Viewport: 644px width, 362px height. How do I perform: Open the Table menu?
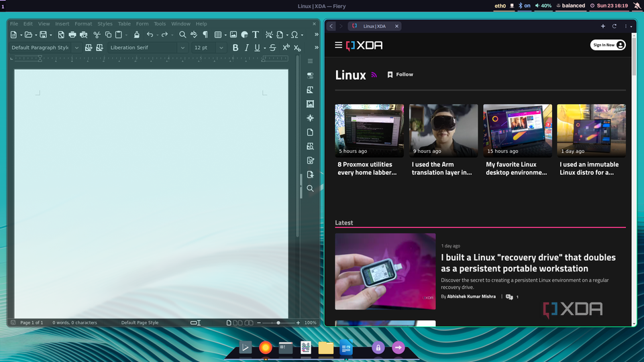[124, 24]
